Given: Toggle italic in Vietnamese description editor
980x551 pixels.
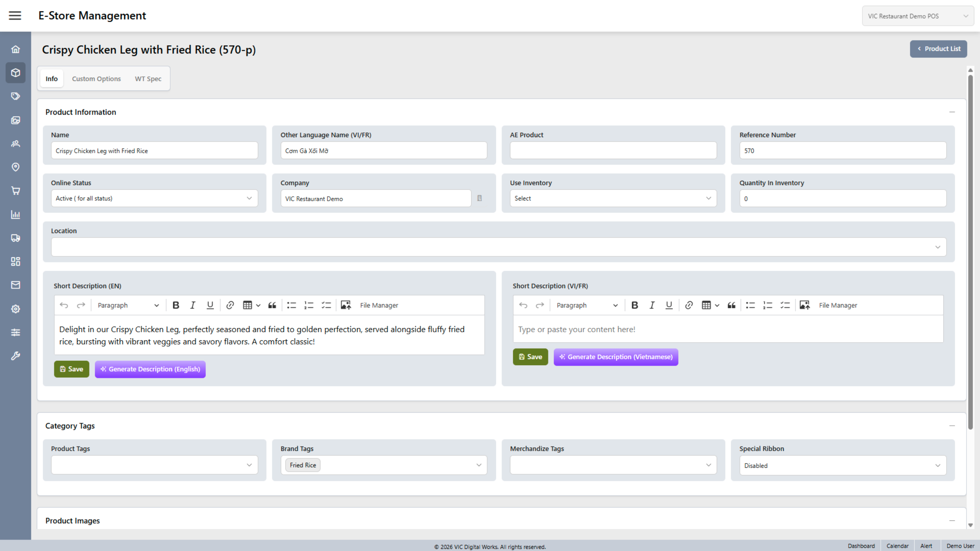Looking at the screenshot, I should 652,305.
